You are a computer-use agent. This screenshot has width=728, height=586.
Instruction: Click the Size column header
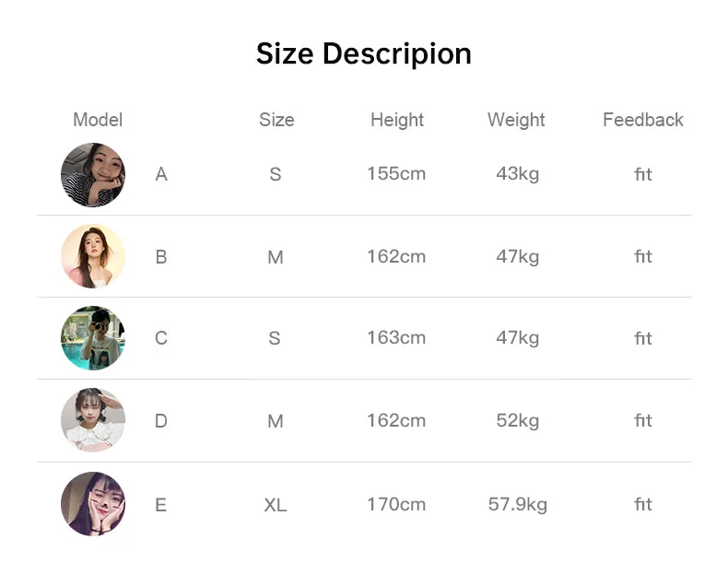(276, 120)
